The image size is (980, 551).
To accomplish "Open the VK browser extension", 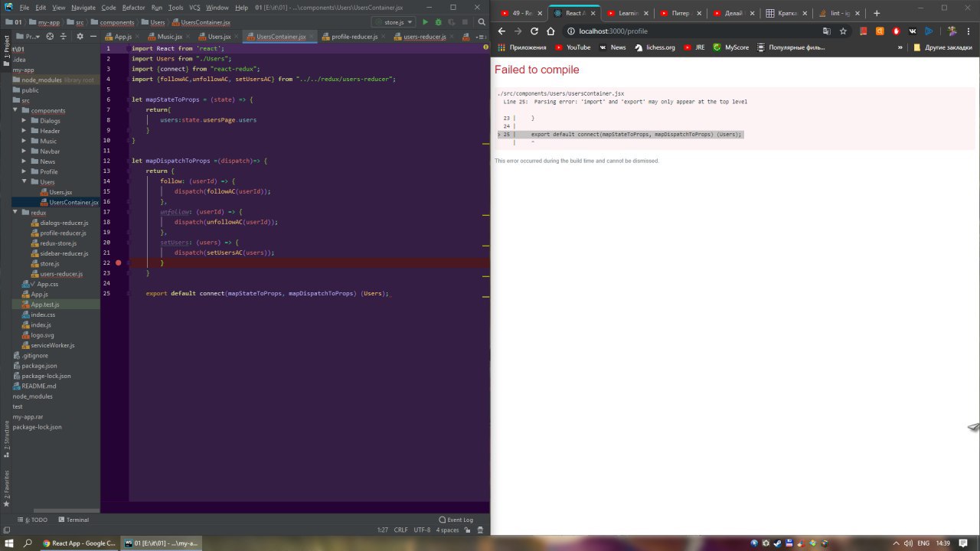I will (913, 31).
